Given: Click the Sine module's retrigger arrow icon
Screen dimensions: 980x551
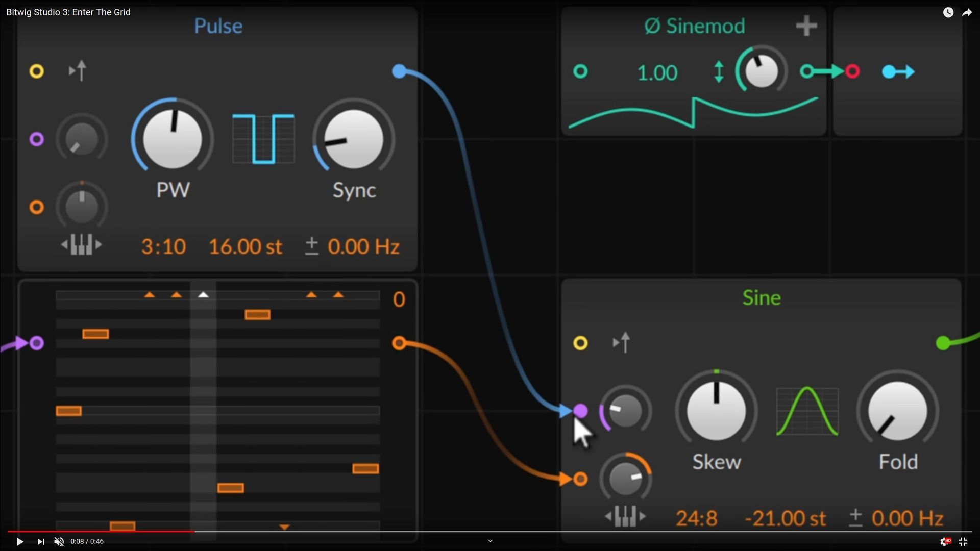Looking at the screenshot, I should 622,343.
